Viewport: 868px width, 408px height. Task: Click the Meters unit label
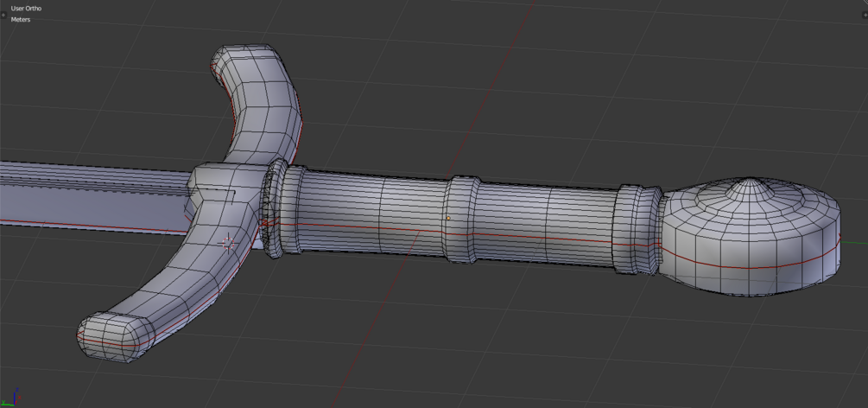pos(21,19)
